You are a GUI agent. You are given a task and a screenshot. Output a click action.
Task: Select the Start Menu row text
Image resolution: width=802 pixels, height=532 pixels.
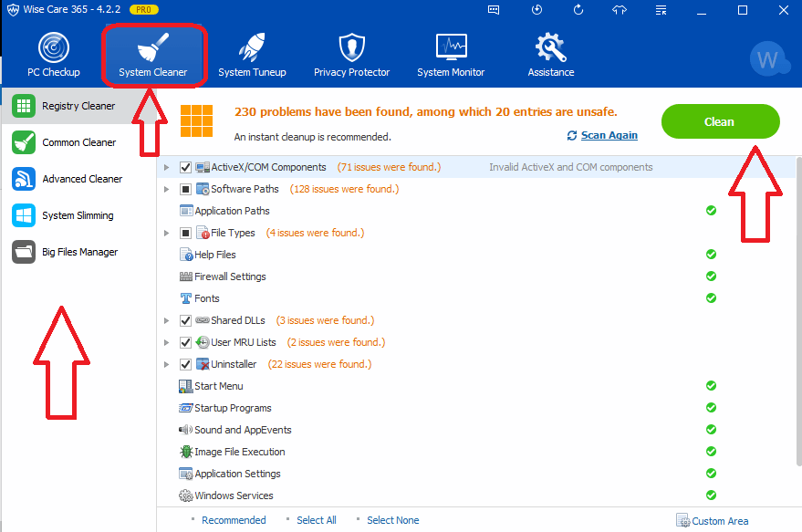point(219,386)
